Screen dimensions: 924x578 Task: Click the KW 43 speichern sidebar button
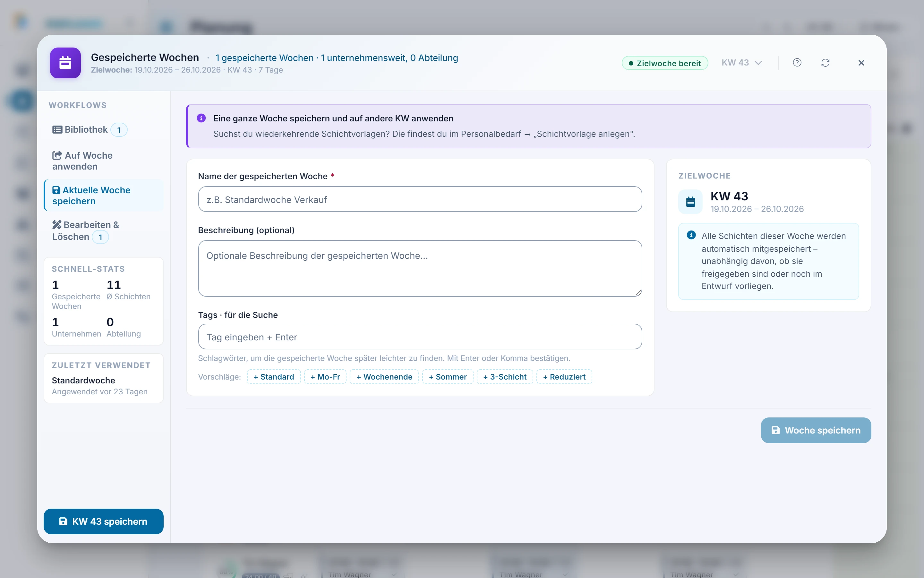104,521
